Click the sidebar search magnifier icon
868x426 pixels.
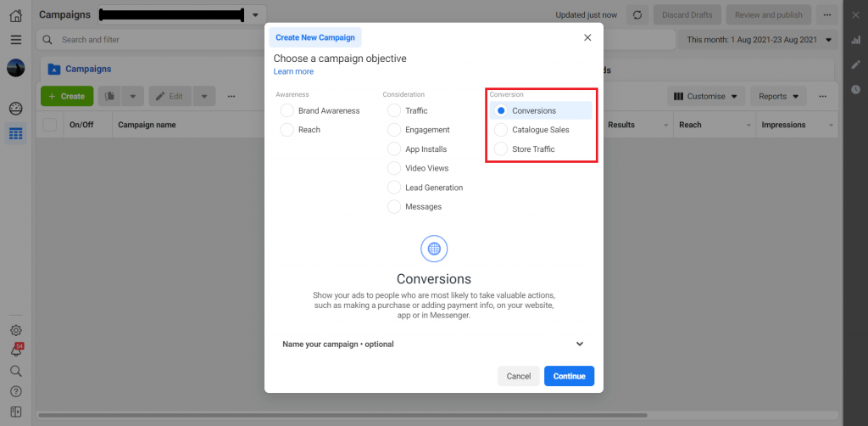pyautogui.click(x=16, y=371)
